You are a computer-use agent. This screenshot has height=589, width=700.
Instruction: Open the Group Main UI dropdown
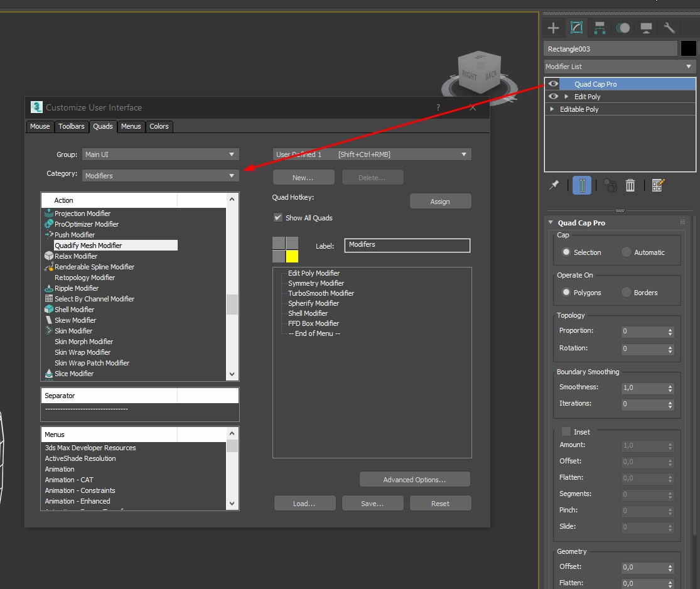(160, 154)
